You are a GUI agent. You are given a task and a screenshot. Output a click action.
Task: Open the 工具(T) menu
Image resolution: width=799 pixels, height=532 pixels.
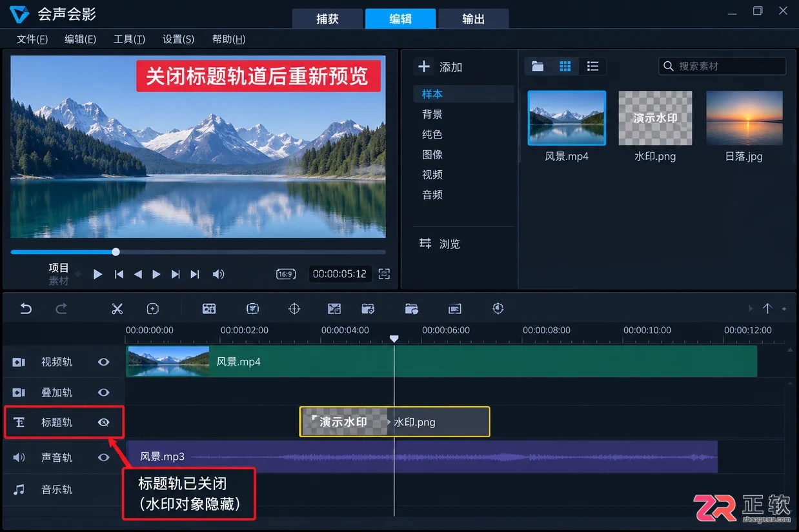129,39
